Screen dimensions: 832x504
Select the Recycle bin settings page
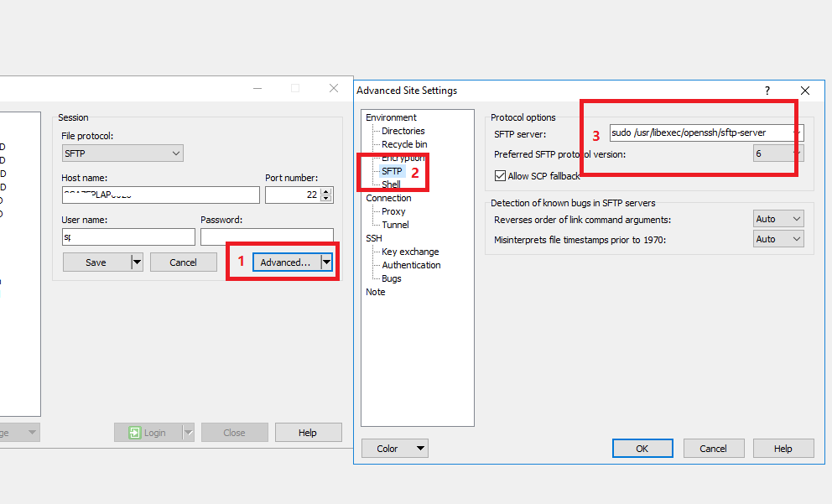point(405,143)
